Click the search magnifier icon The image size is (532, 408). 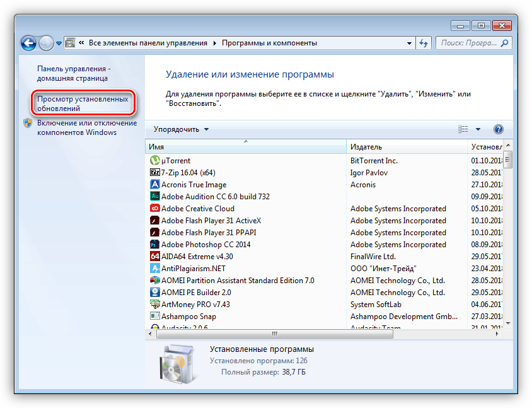504,43
